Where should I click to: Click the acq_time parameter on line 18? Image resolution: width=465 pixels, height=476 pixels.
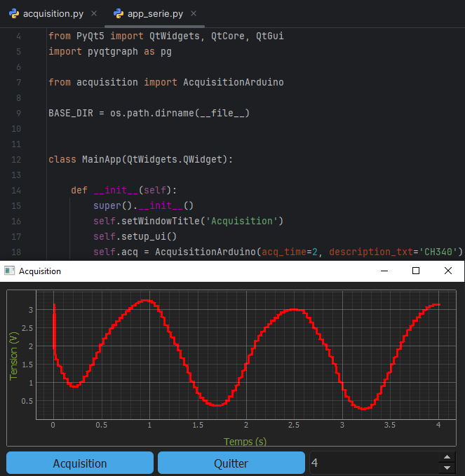(284, 252)
